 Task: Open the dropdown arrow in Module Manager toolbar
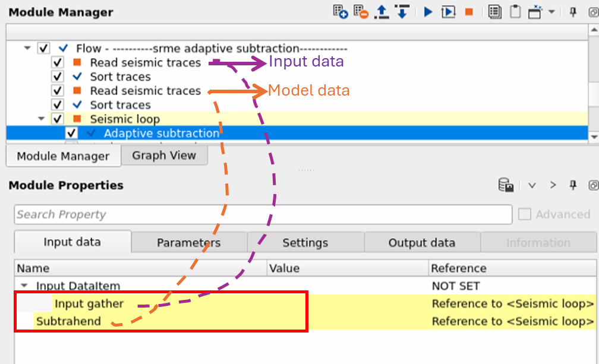[x=551, y=11]
